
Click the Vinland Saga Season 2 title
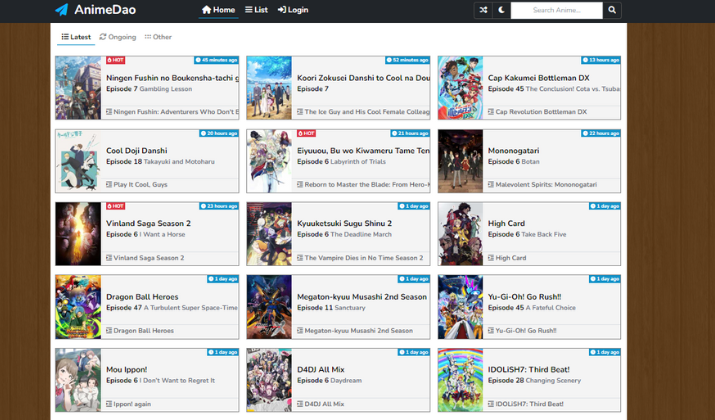[x=148, y=223]
